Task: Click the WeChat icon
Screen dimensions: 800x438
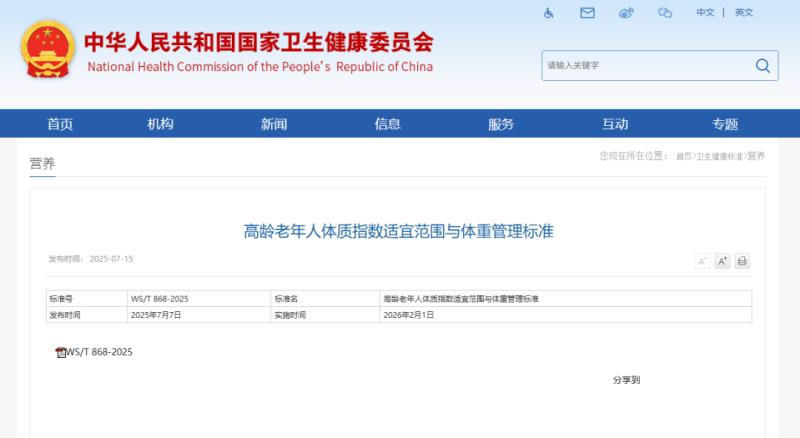Action: click(x=665, y=13)
